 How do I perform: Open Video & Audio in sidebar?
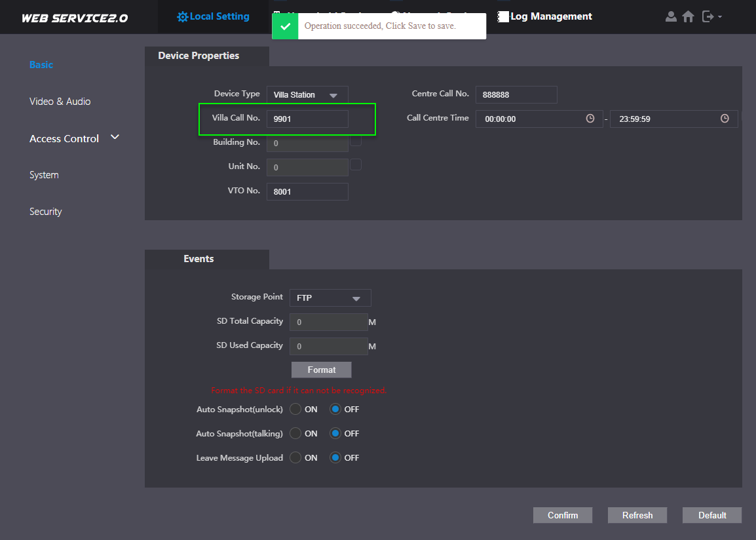[x=60, y=102]
